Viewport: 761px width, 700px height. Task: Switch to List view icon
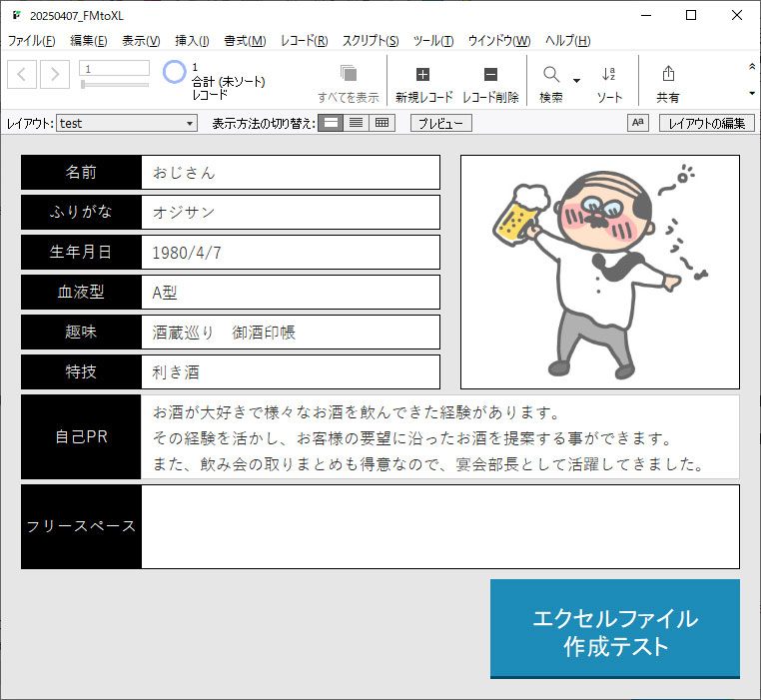click(x=356, y=123)
